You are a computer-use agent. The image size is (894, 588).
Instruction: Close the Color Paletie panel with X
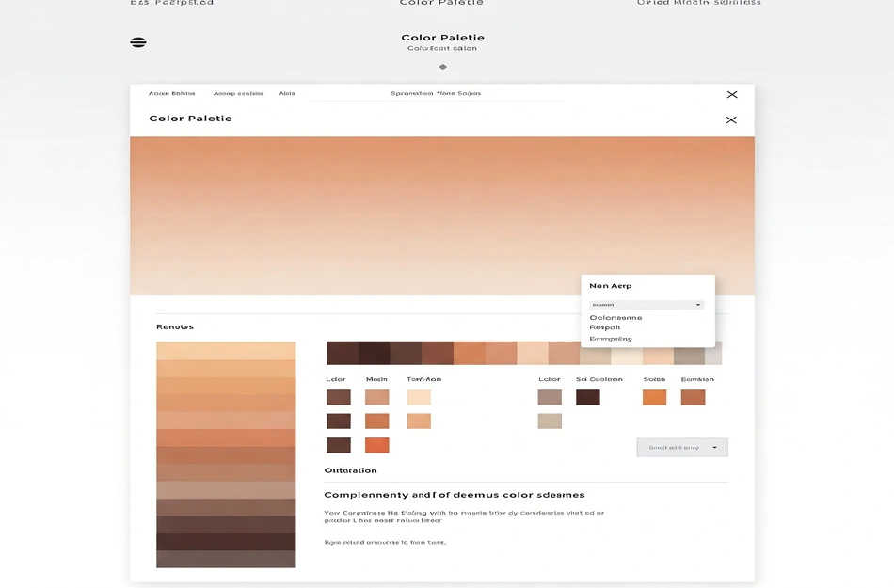click(x=731, y=120)
